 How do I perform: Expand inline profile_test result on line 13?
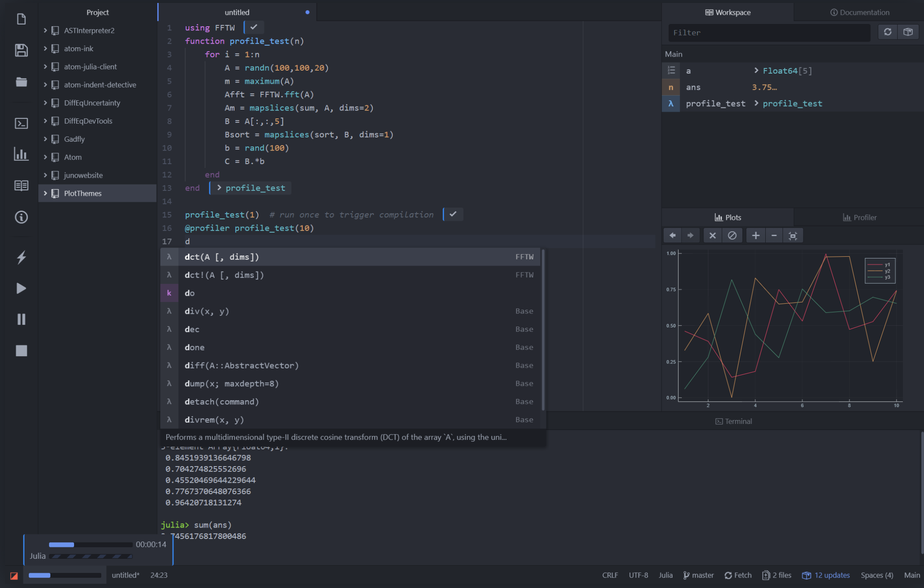[x=219, y=188]
